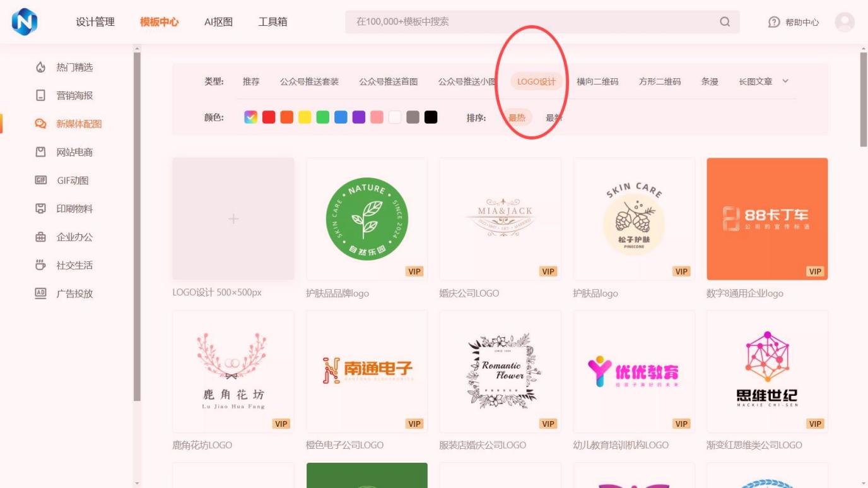Choose GIF动图 sidebar icon

[x=40, y=181]
